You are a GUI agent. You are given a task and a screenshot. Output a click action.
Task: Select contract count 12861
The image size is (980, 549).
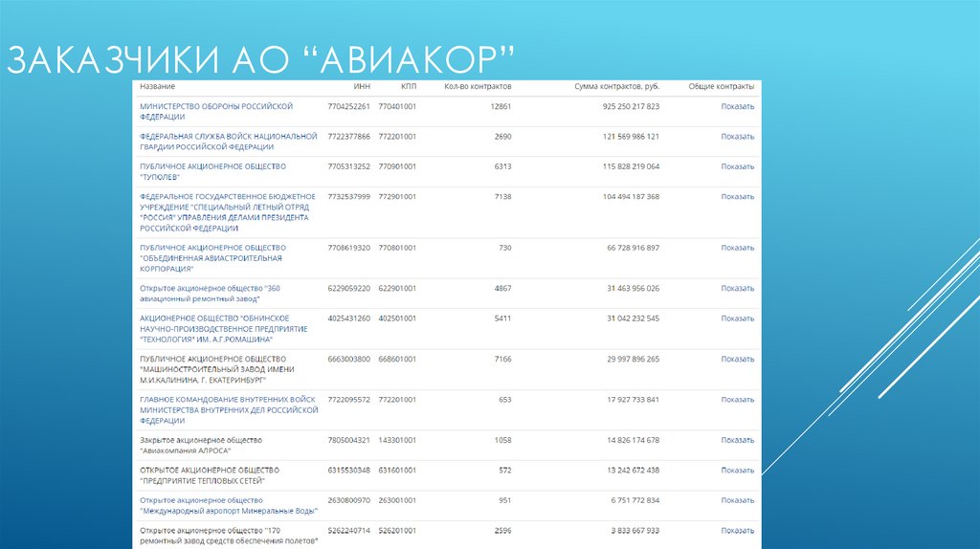tap(501, 106)
